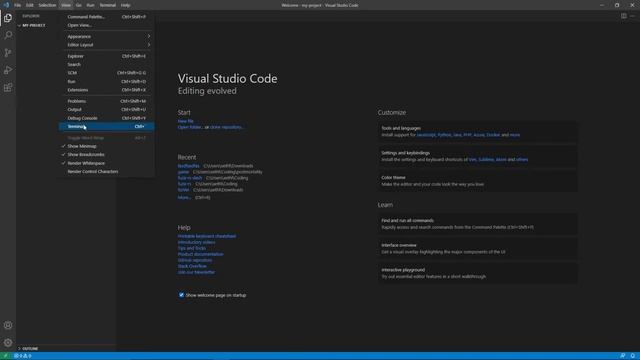Open the Run menu
The height and width of the screenshot is (360, 640).
[91, 5]
